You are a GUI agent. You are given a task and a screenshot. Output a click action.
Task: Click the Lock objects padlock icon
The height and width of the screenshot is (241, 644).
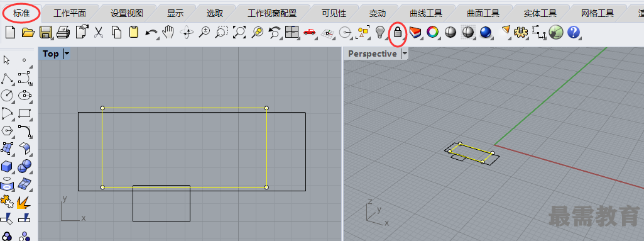pos(397,32)
